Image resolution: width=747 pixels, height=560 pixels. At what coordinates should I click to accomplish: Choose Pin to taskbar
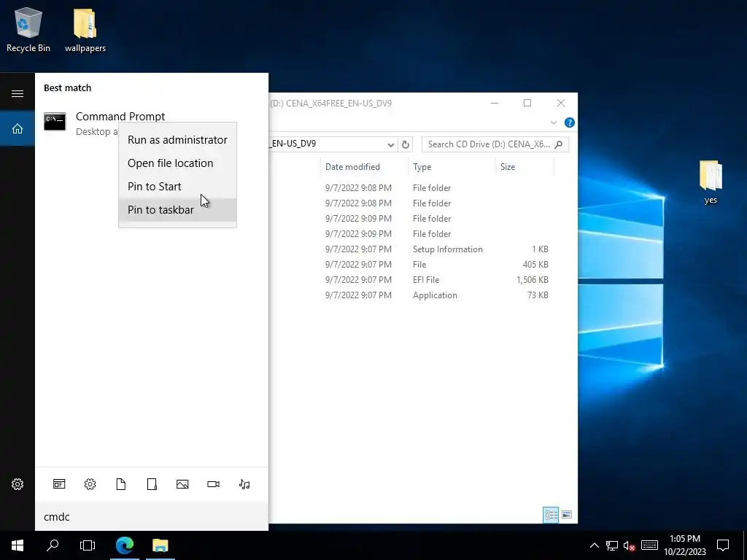[178, 210]
